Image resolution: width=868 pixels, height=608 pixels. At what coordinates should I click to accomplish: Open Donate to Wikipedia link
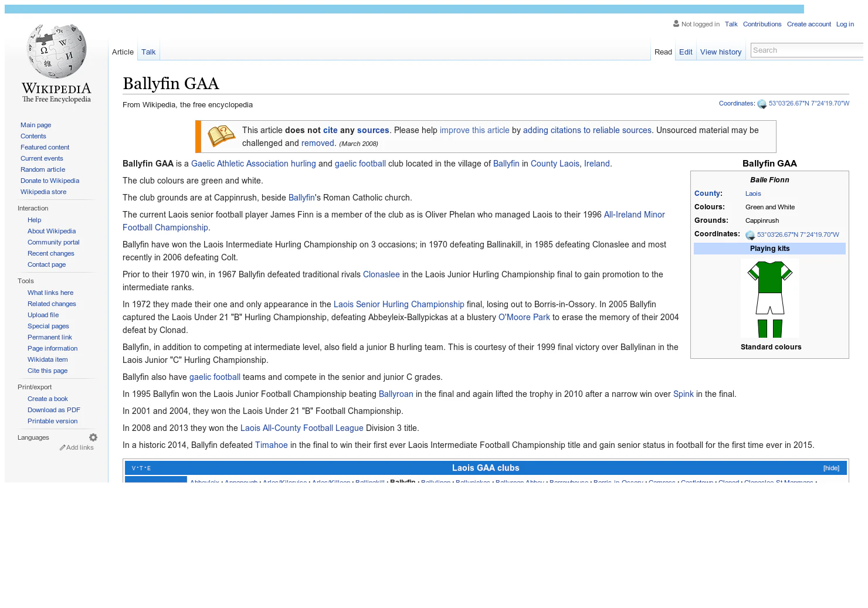click(50, 181)
